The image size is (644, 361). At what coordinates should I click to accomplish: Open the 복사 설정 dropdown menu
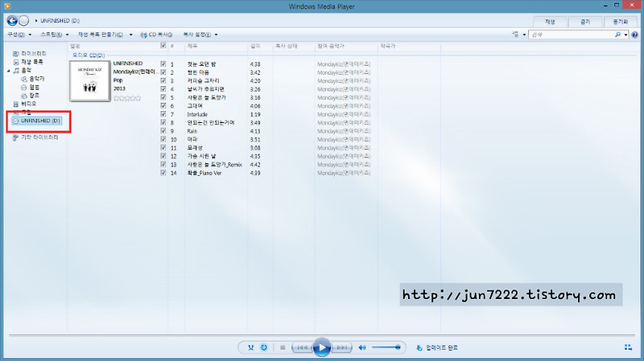pos(200,35)
